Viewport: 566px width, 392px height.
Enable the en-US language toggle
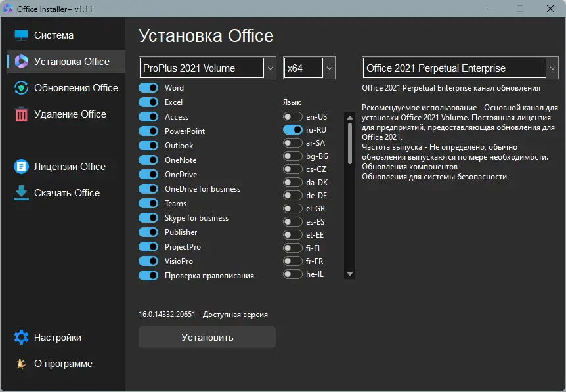293,117
